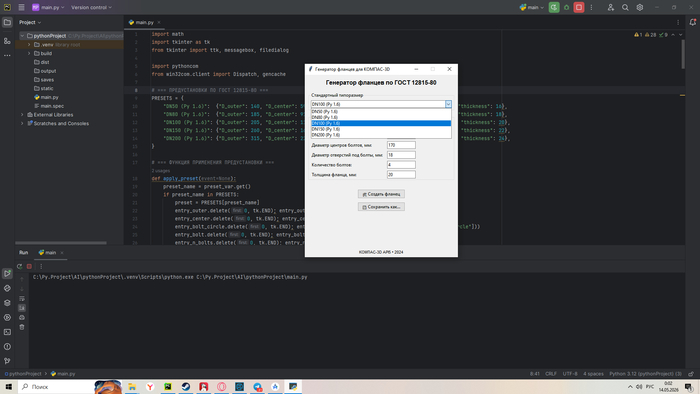Image resolution: width=700 pixels, height=394 pixels.
Task: Click the 'Создать фланец' button
Action: click(x=381, y=194)
